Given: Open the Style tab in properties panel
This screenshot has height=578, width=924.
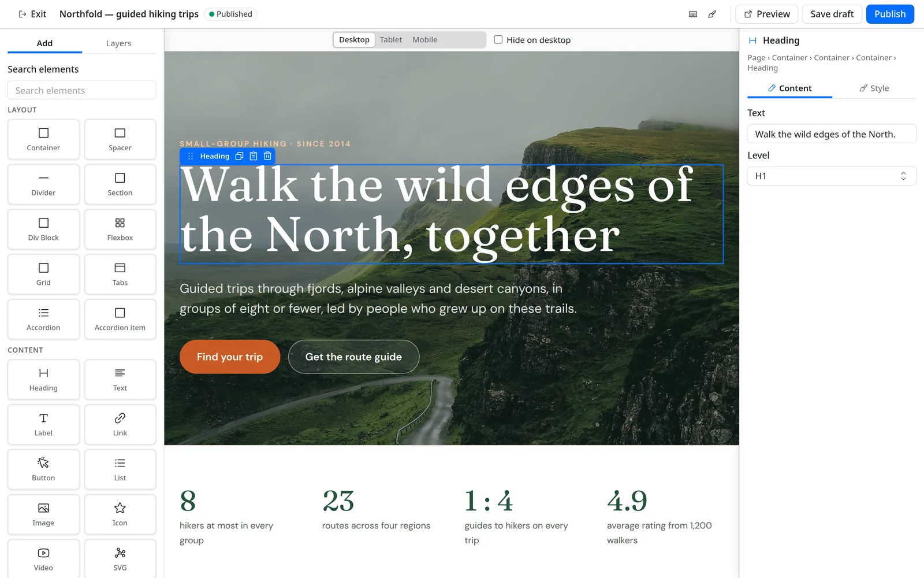Looking at the screenshot, I should [x=874, y=88].
